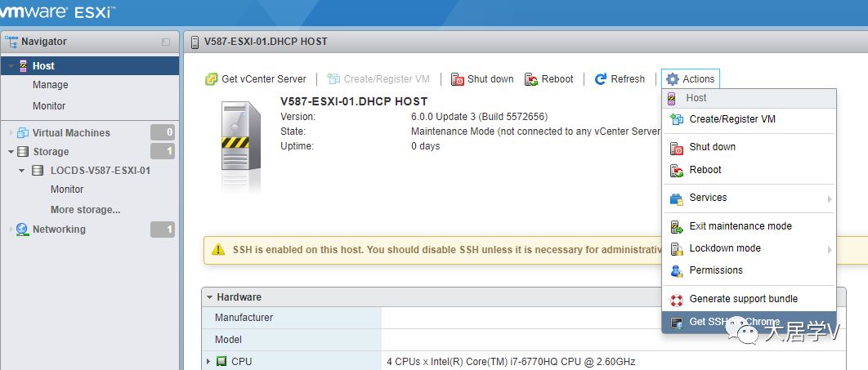Click the Shut down icon in Actions menu

coord(677,148)
